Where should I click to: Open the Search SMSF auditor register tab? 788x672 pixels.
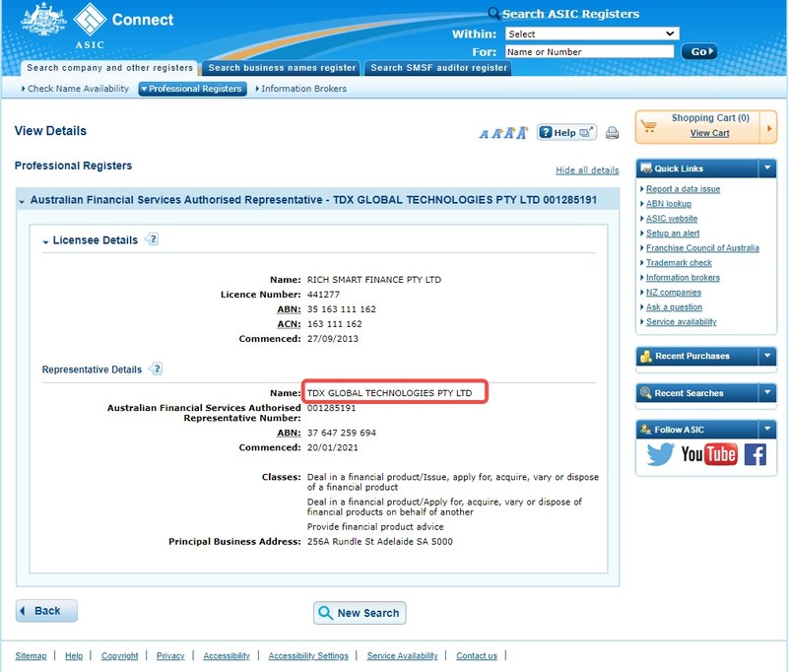pyautogui.click(x=439, y=68)
